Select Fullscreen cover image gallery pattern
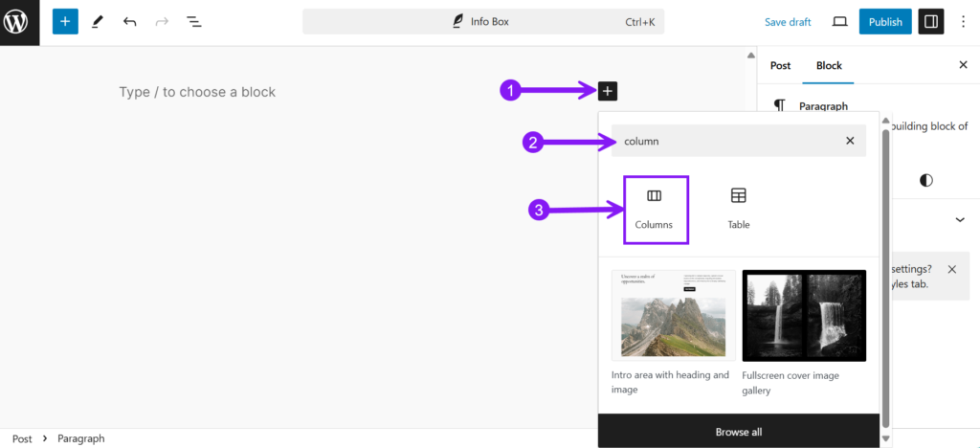The image size is (980, 448). tap(804, 316)
